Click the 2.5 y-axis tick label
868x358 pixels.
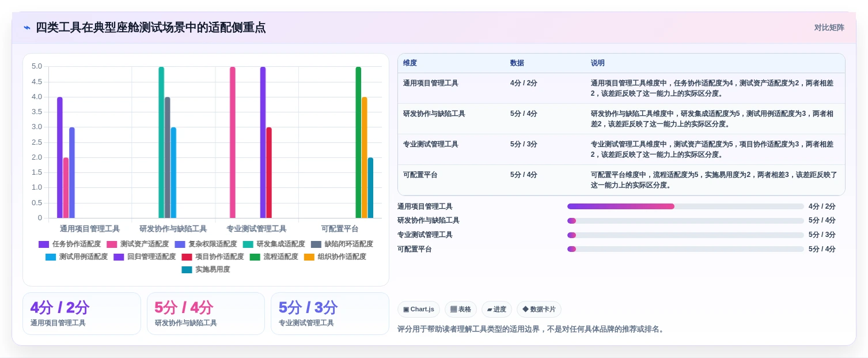tap(36, 142)
